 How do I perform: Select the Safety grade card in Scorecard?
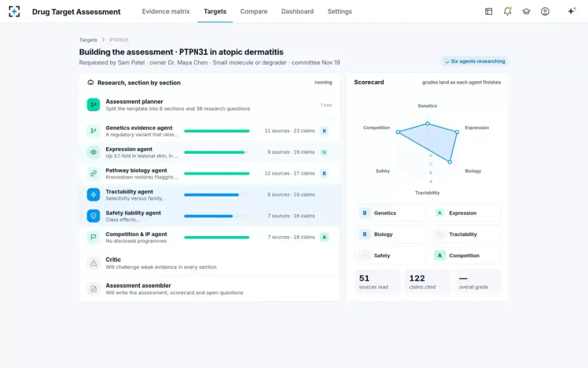point(390,256)
